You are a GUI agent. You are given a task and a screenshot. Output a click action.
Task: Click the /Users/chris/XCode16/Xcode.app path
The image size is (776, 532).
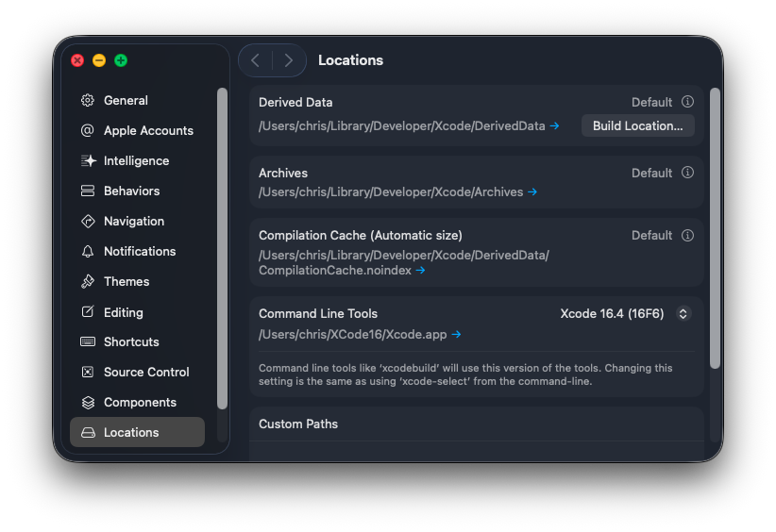353,335
